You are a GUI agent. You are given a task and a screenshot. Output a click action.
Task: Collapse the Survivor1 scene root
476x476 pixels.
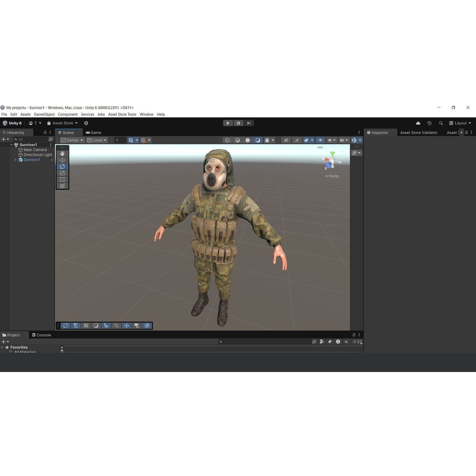(11, 145)
